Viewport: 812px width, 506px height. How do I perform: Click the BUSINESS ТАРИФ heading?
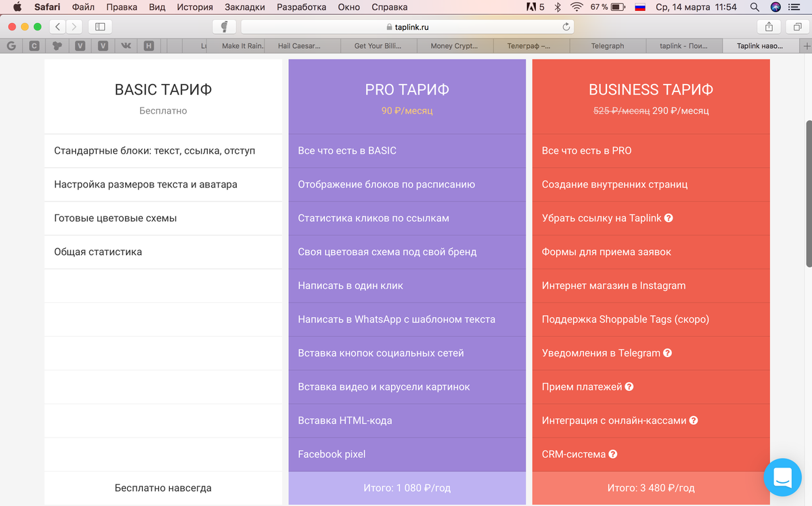pos(651,89)
